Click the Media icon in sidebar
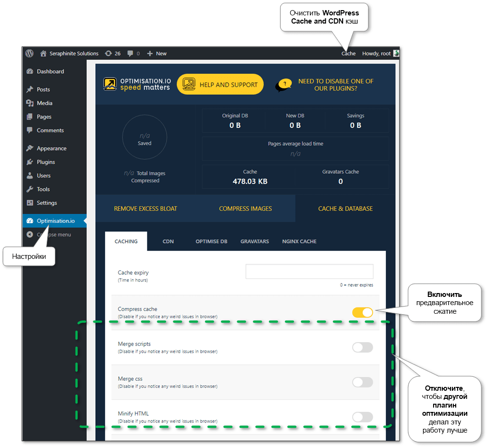 click(30, 103)
